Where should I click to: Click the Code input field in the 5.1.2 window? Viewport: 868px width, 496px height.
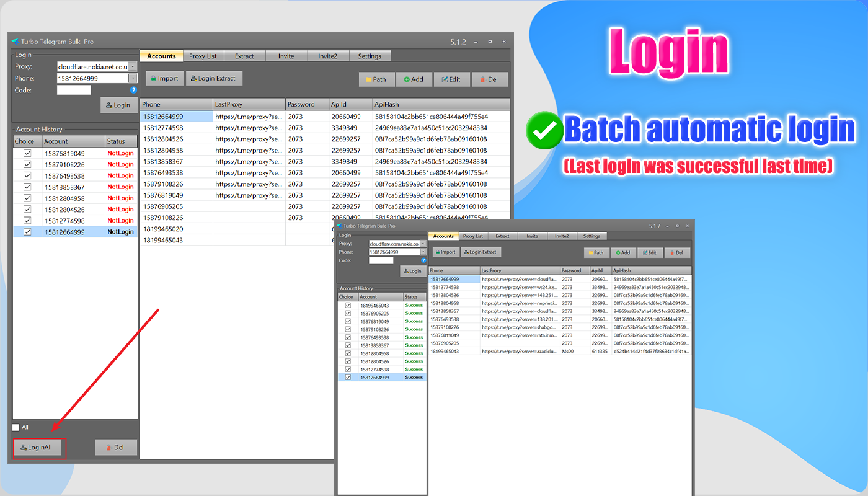74,90
